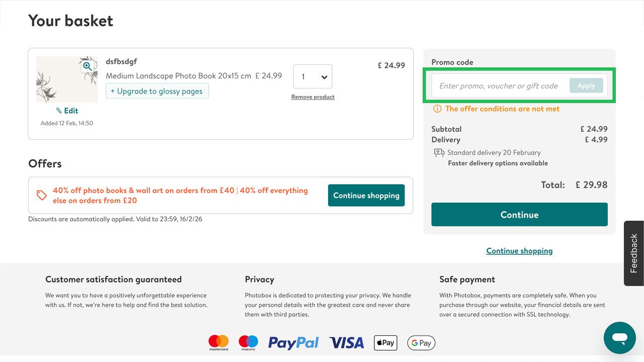Screen dimensions: 644x362
Task: Click the Mastercard icon
Action: click(x=218, y=342)
